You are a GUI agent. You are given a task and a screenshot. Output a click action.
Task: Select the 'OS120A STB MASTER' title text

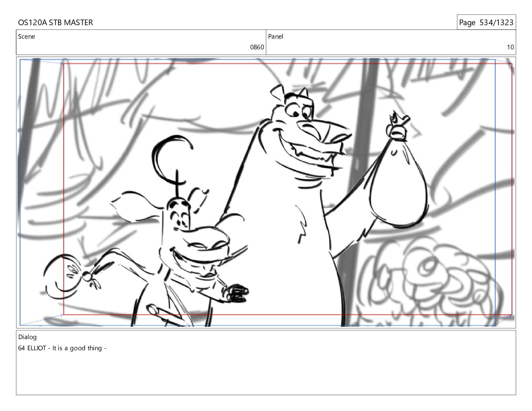pos(55,22)
